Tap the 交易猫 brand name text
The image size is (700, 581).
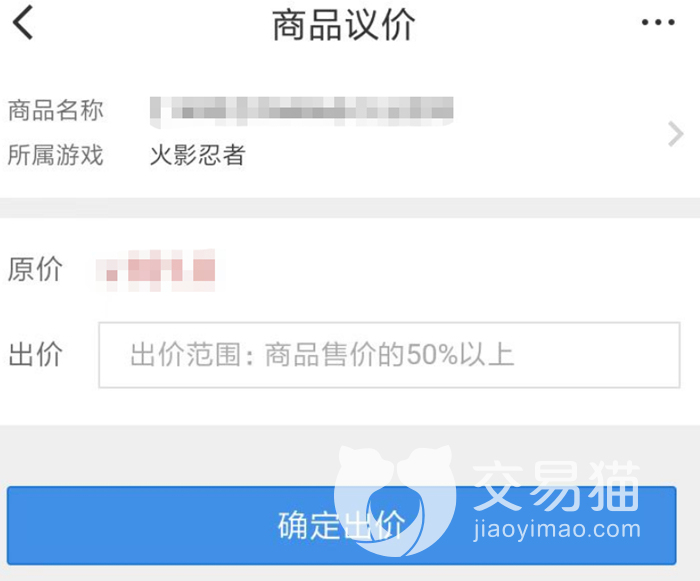(x=557, y=485)
